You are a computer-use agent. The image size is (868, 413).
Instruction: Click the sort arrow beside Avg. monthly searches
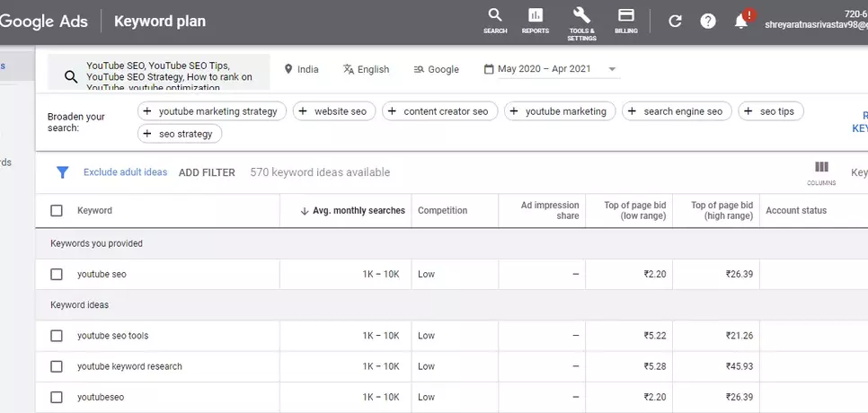coord(305,211)
